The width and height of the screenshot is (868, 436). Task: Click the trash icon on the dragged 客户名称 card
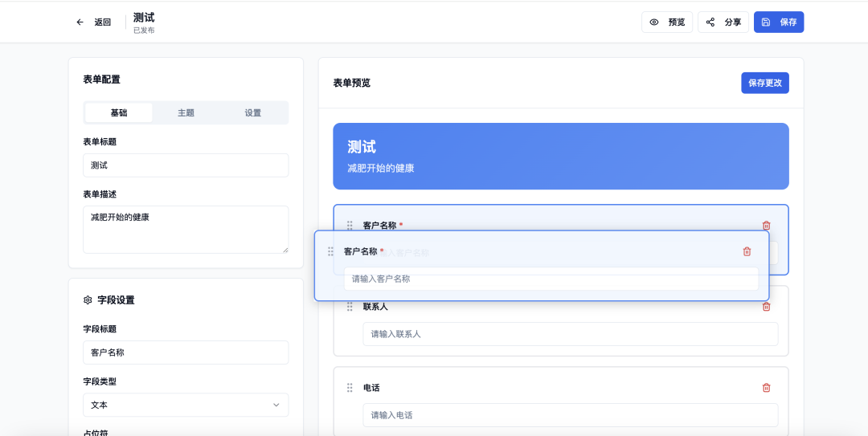point(747,251)
